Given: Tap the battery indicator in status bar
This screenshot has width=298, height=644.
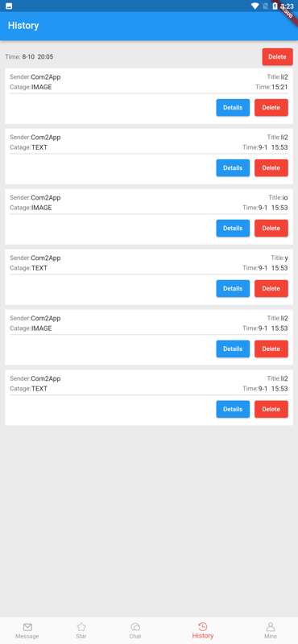Looking at the screenshot, I should pyautogui.click(x=275, y=6).
